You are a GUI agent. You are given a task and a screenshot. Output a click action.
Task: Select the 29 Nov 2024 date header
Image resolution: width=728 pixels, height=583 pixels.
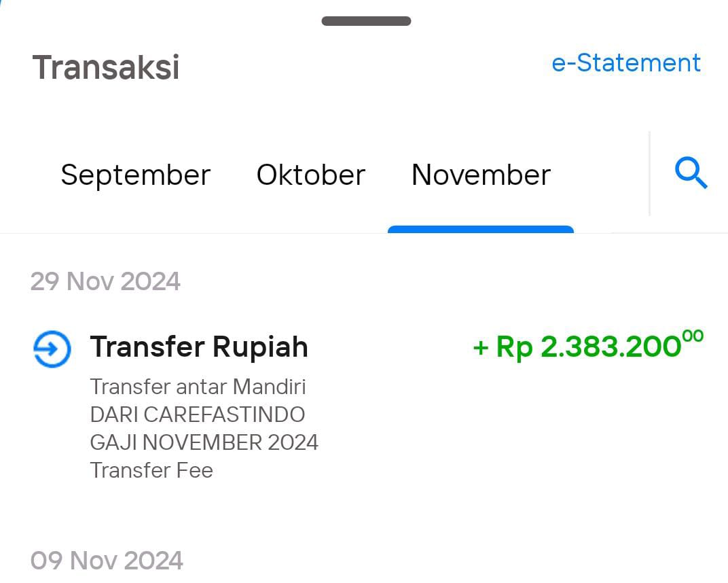105,281
